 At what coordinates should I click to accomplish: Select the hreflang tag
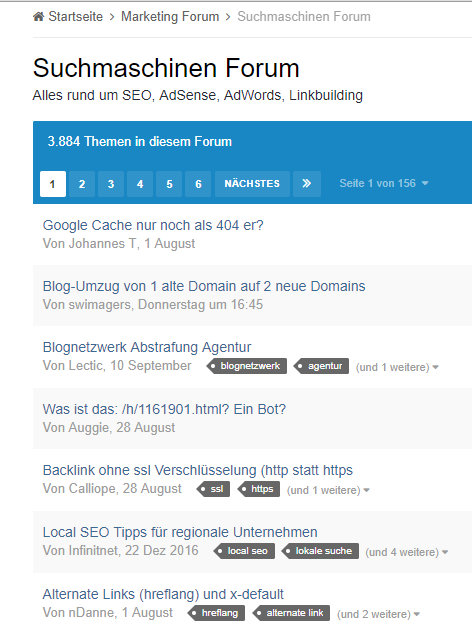[x=216, y=613]
